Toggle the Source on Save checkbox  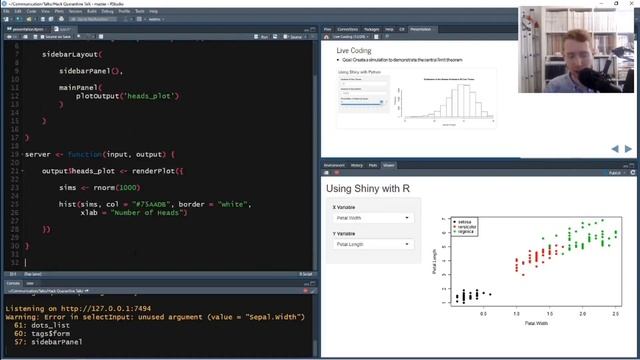coord(42,37)
